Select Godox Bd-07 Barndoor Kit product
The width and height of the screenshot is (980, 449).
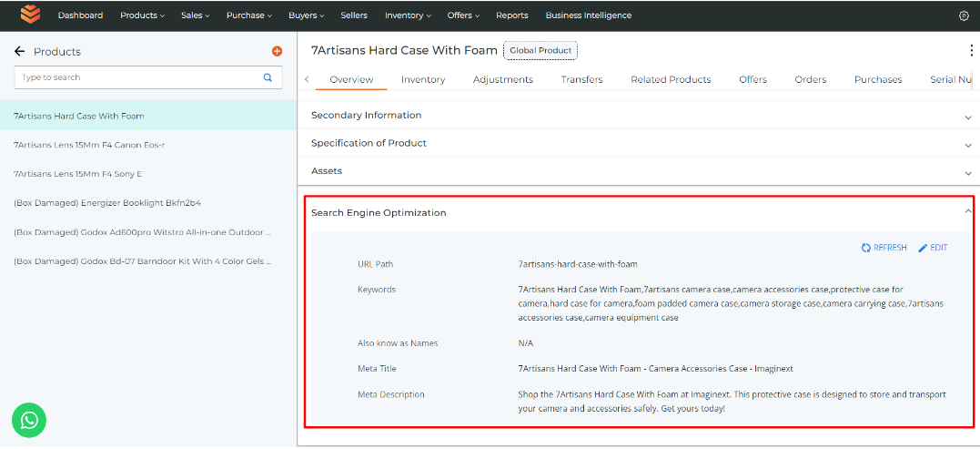(x=148, y=261)
